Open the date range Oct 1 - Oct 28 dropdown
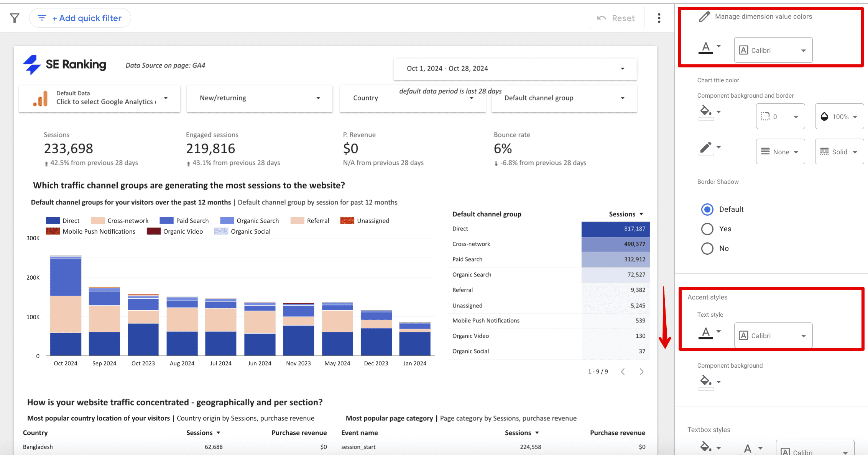 tap(515, 69)
